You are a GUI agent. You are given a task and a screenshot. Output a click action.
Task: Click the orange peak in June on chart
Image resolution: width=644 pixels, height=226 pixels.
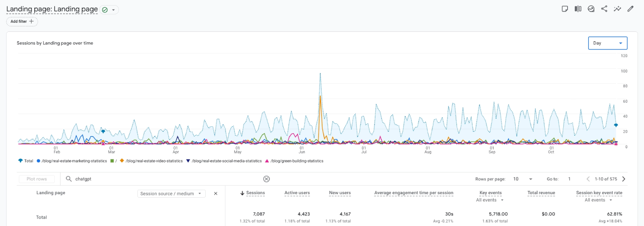[320, 96]
